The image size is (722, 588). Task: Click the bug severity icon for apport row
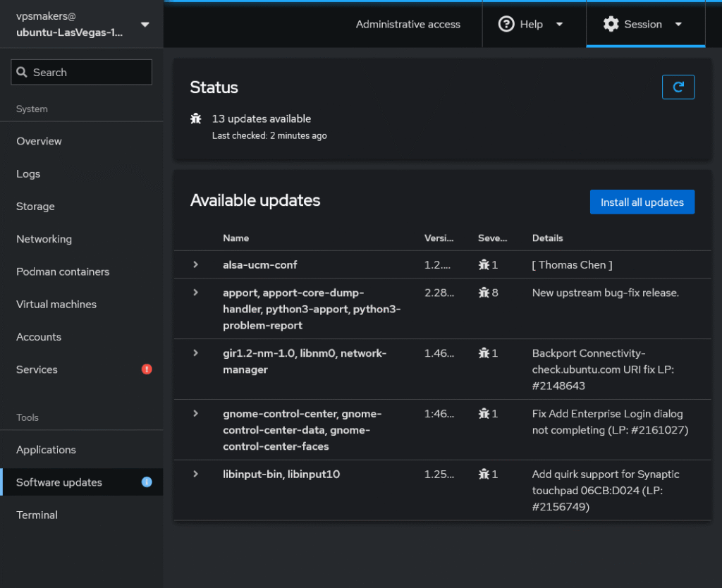click(x=484, y=293)
